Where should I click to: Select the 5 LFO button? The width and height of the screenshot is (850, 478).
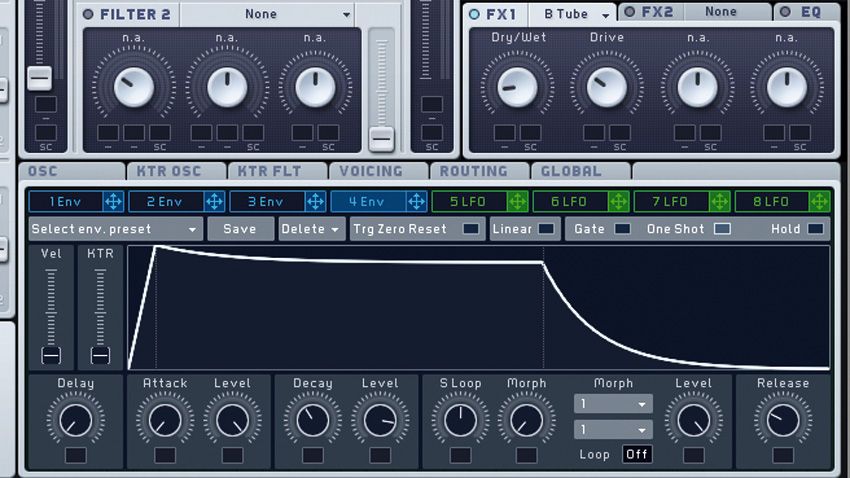pyautogui.click(x=469, y=202)
